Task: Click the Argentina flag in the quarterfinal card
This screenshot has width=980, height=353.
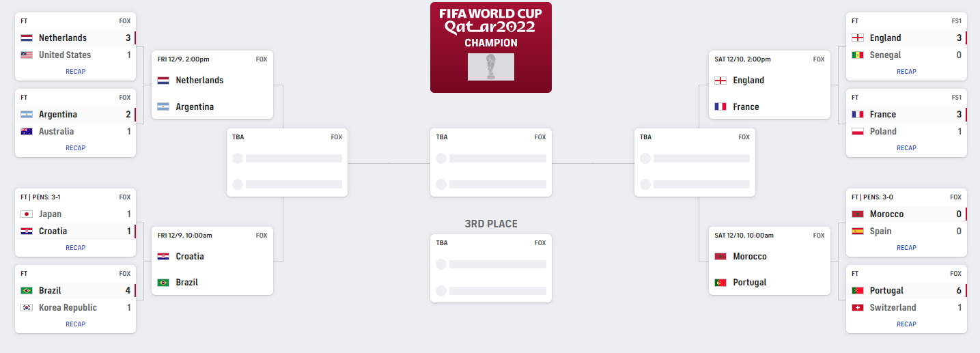Action: click(163, 107)
